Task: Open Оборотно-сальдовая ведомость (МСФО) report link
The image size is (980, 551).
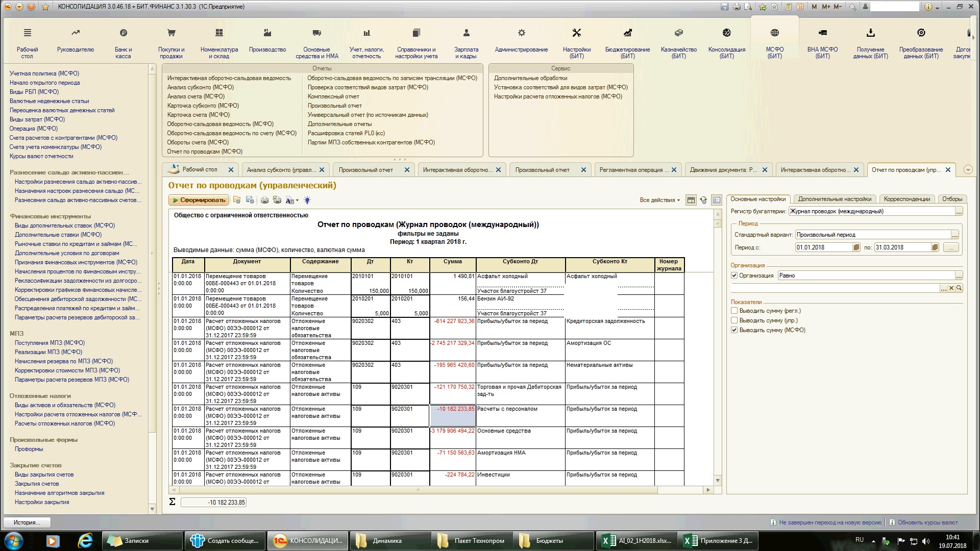Action: tap(220, 124)
